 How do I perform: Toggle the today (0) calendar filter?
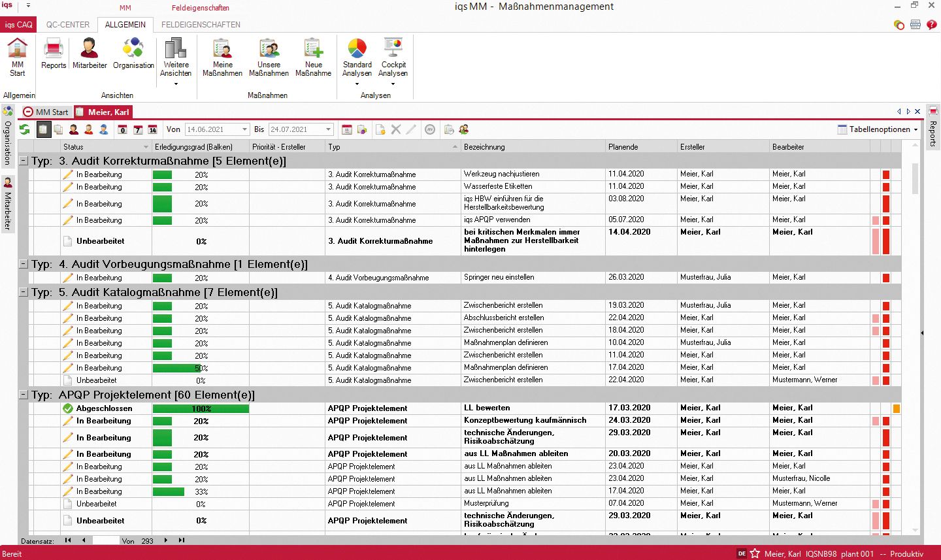122,129
